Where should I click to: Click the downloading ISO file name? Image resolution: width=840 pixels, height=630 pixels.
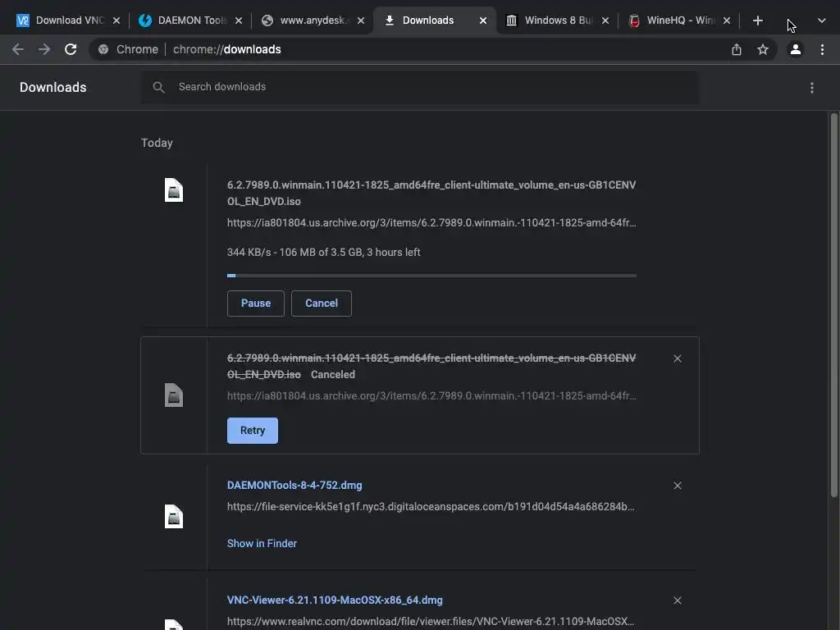tap(431, 193)
